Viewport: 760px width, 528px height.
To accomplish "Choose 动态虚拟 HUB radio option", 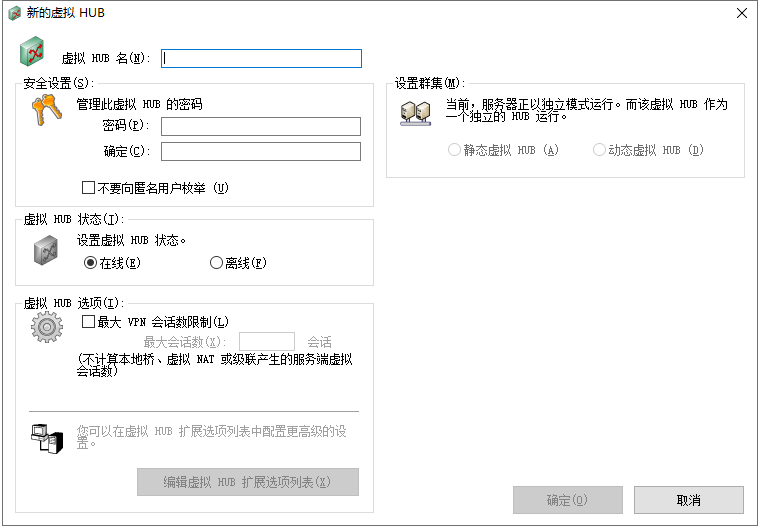I will click(x=599, y=150).
